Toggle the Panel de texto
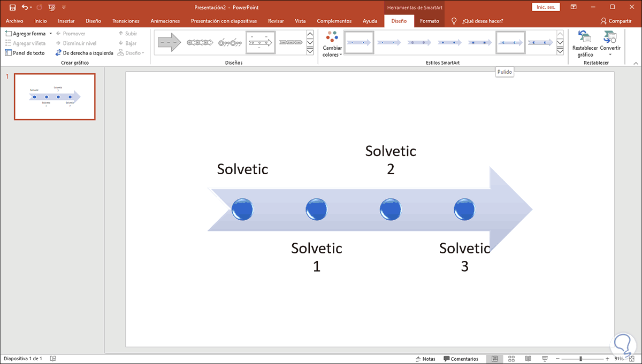The width and height of the screenshot is (642, 364). 25,53
